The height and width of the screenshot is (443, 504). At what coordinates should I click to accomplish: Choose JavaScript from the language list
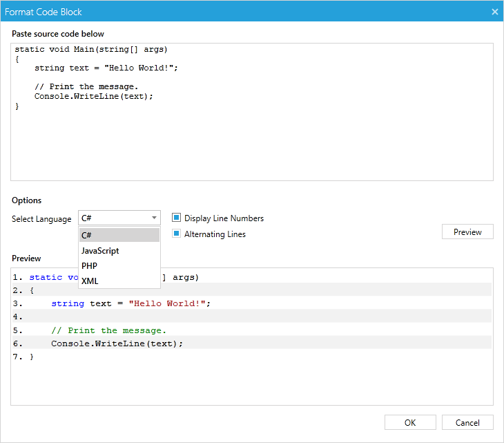tap(119, 251)
